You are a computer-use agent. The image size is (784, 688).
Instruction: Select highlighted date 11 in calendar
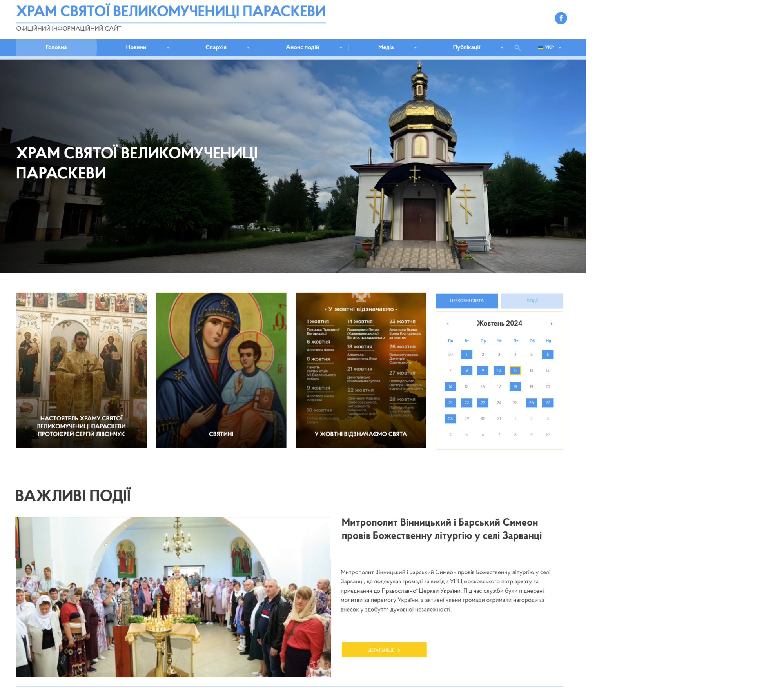[x=515, y=370]
